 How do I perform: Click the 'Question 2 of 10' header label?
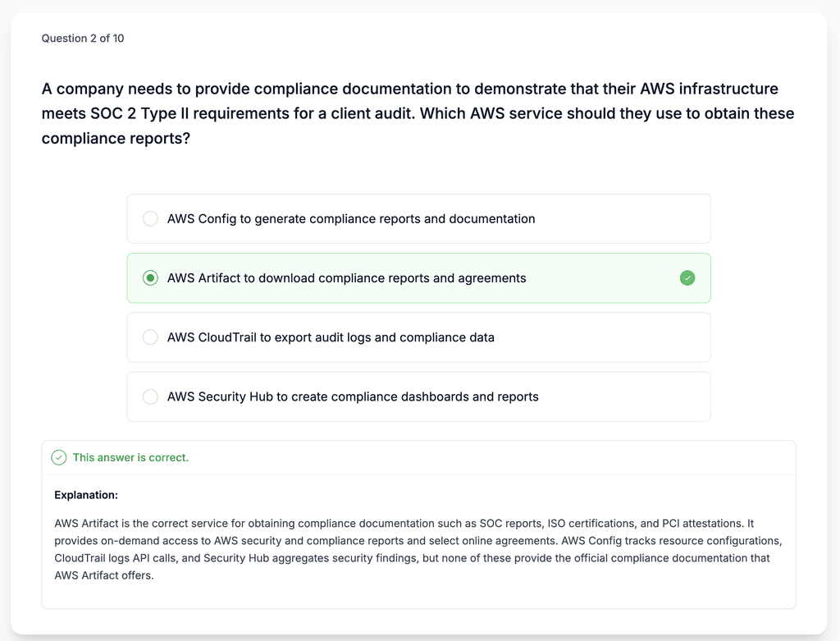click(x=82, y=38)
